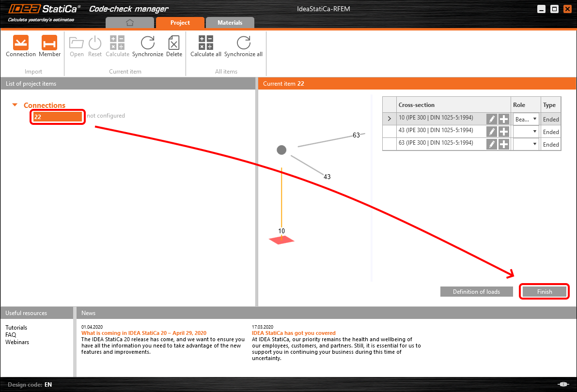Viewport: 577px width, 392px height.
Task: Run Synchronize all items
Action: 243,46
